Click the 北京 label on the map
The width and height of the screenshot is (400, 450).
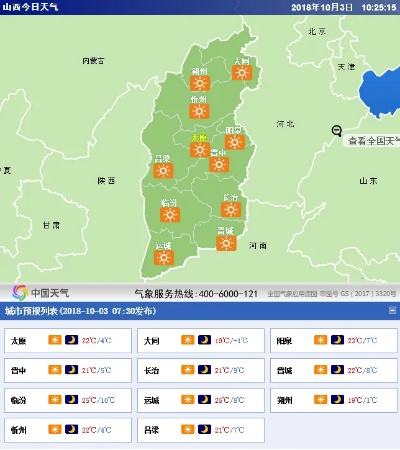[317, 32]
